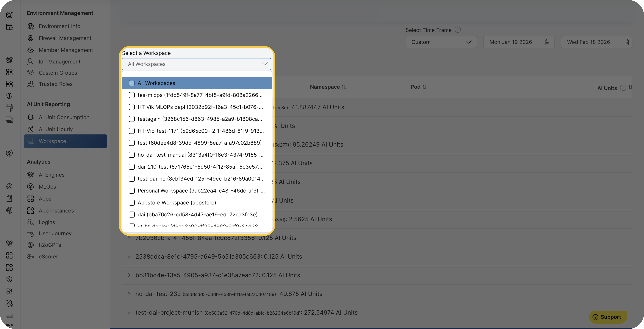Viewport: 644px width, 329px height.
Task: Open the Environment Info globe icon
Action: pyautogui.click(x=30, y=26)
